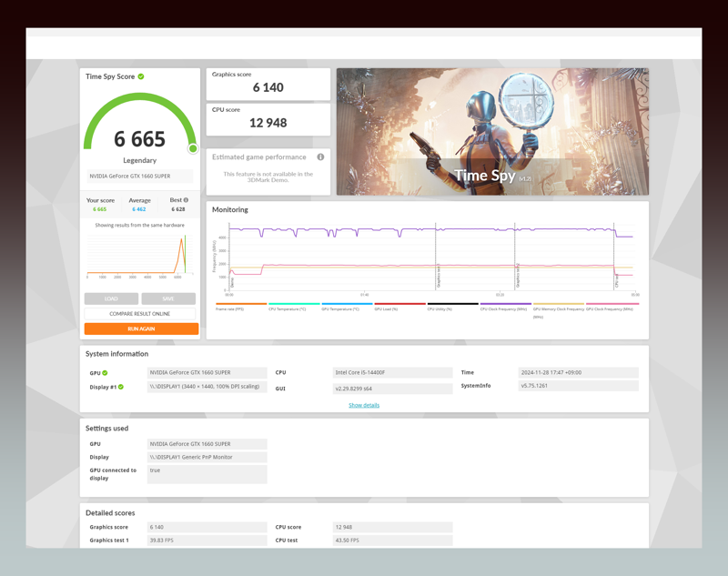728x576 pixels.
Task: Click the green check next to Display #1
Action: tap(121, 387)
